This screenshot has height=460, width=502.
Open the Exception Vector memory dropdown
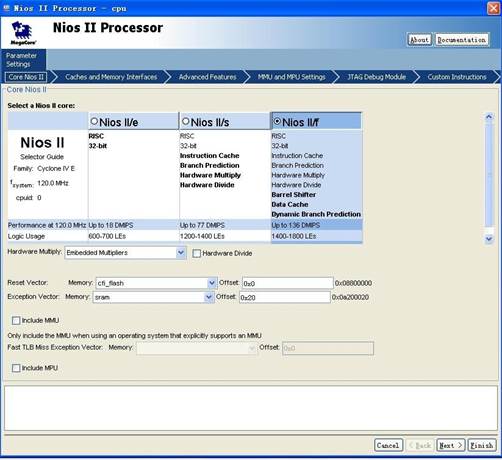click(x=209, y=297)
